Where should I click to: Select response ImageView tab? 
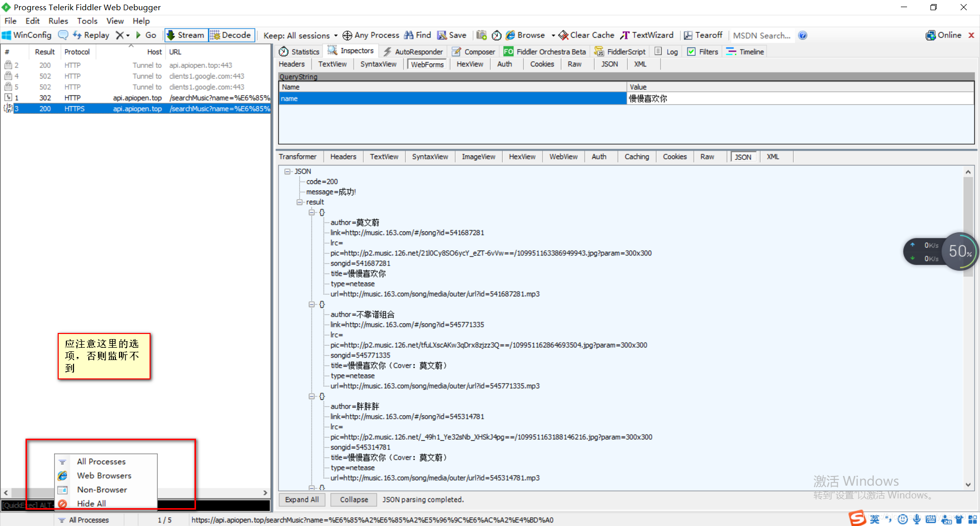[x=479, y=157]
